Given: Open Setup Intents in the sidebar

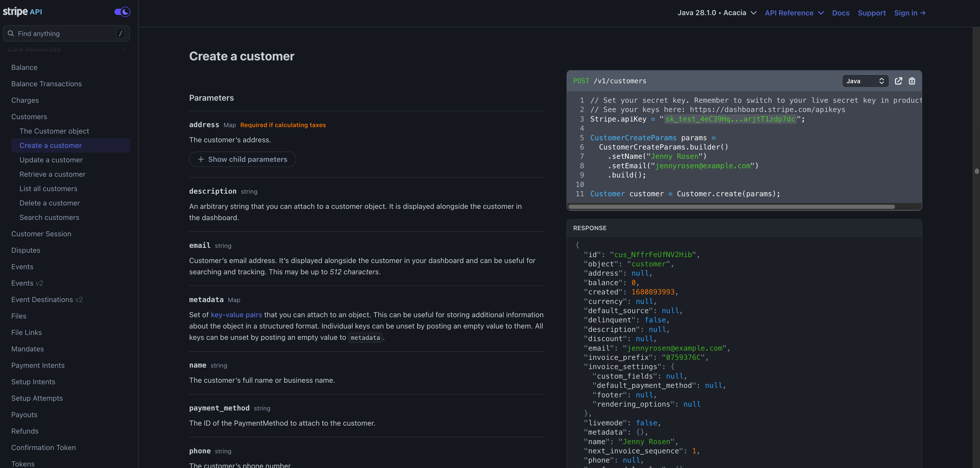Looking at the screenshot, I should click(x=33, y=381).
